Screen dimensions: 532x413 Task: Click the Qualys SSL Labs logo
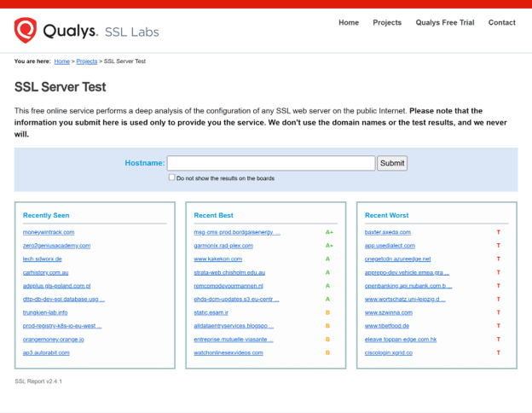(86, 32)
